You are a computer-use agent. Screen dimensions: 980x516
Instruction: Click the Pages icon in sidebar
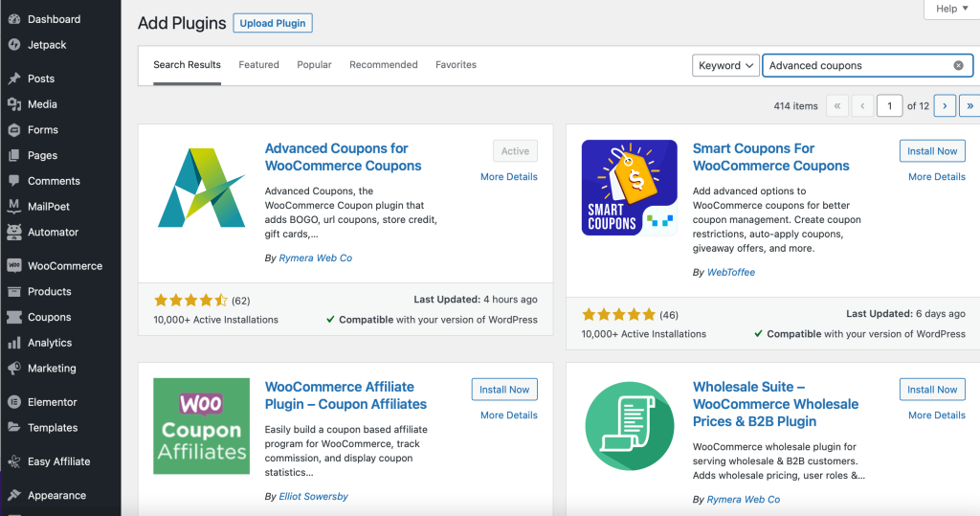pyautogui.click(x=13, y=156)
